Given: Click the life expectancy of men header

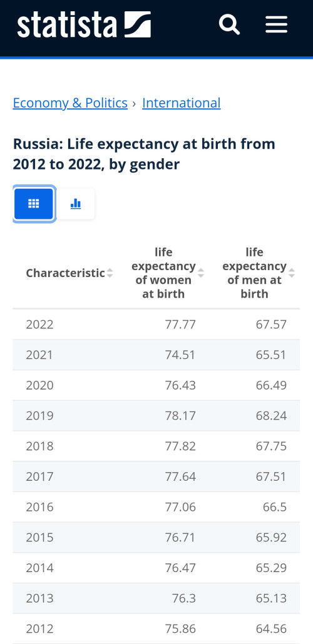Looking at the screenshot, I should click(x=254, y=273).
